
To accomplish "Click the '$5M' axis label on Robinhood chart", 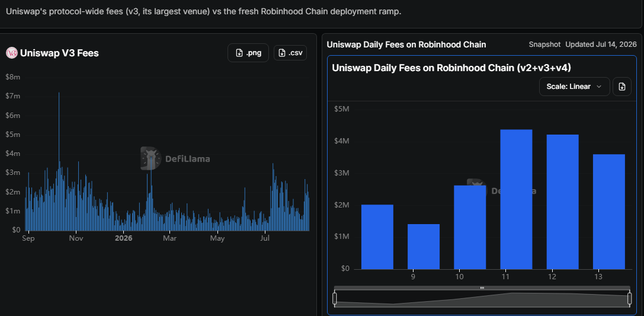I will 342,109.
